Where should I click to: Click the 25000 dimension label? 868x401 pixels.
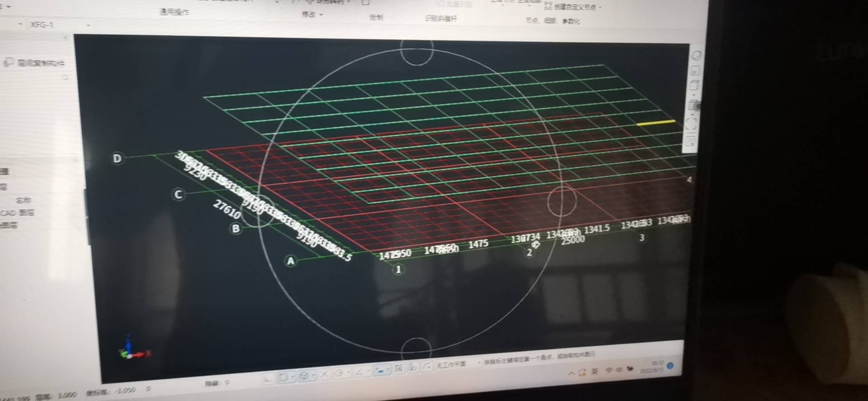click(573, 240)
